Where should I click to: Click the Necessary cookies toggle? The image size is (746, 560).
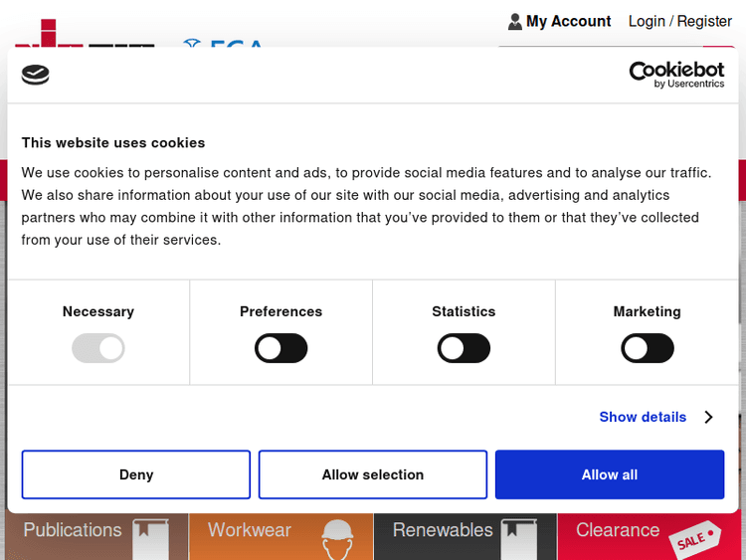click(98, 348)
